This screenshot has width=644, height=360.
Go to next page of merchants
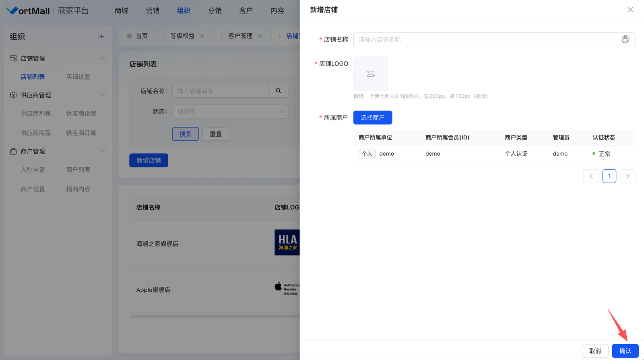coord(627,176)
